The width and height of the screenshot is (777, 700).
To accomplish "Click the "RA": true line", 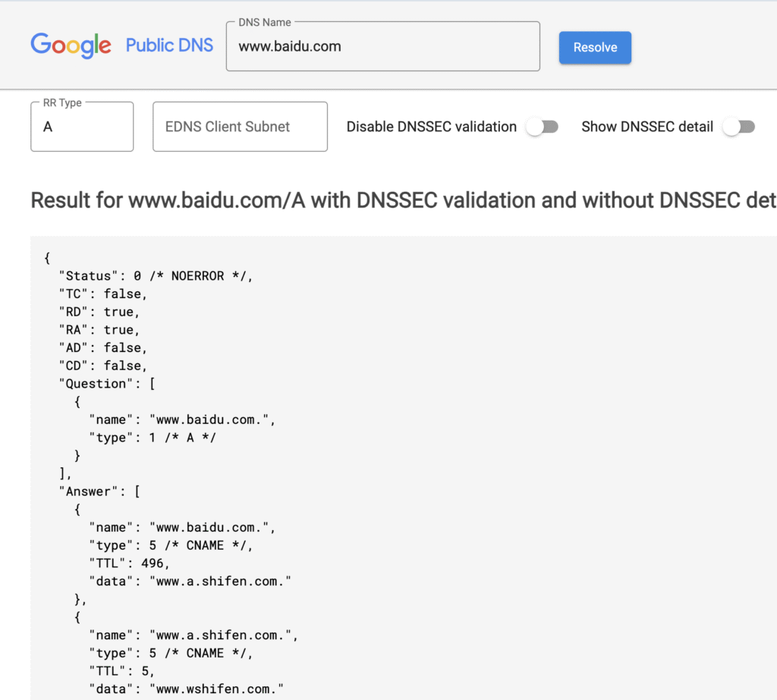I will pos(99,330).
